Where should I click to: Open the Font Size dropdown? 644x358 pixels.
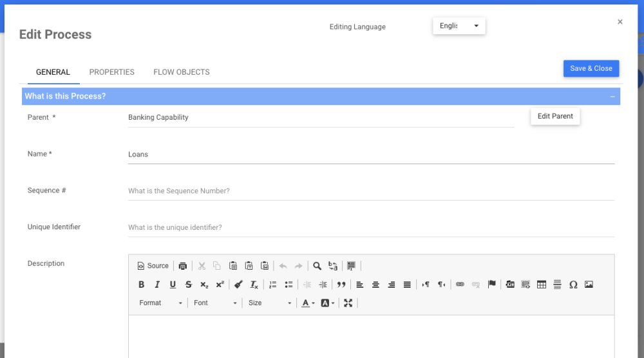tap(270, 303)
